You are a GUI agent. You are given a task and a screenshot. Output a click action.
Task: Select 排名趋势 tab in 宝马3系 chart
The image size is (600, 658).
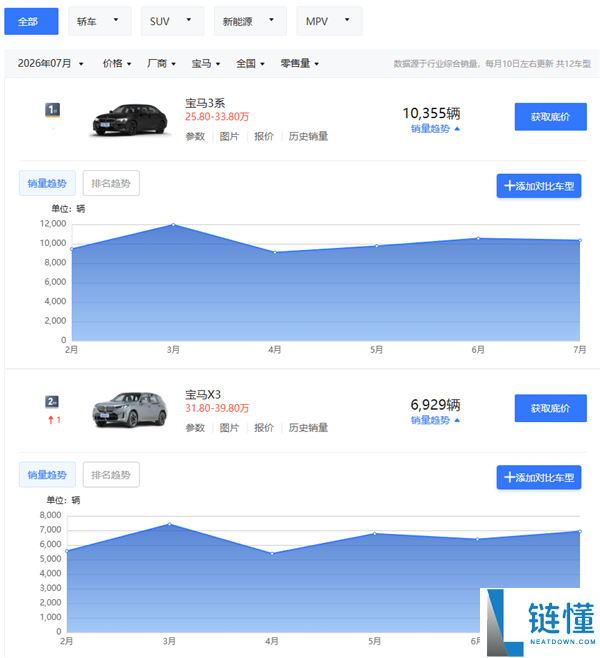point(111,183)
